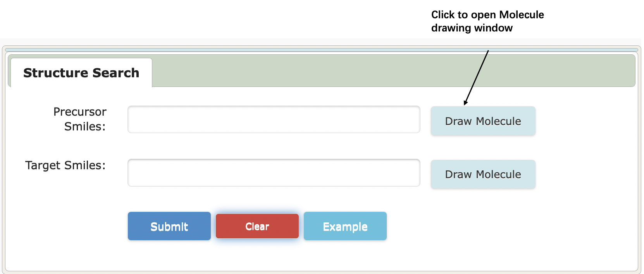This screenshot has height=274, width=644.
Task: Click the 'Click to open Molecule' annotation text
Action: pos(487,15)
